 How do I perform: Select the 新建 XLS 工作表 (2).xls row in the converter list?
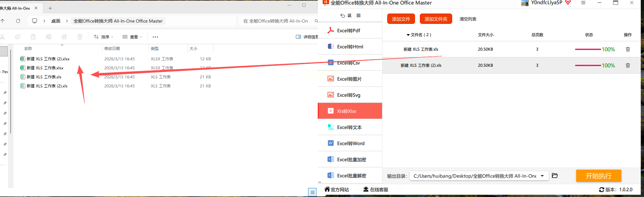[512, 65]
